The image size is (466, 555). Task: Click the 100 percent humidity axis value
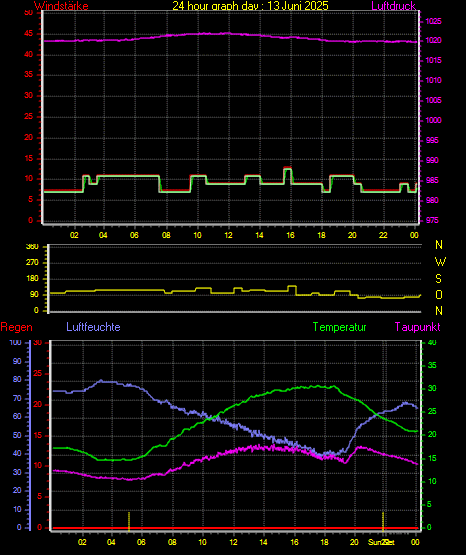pos(15,343)
